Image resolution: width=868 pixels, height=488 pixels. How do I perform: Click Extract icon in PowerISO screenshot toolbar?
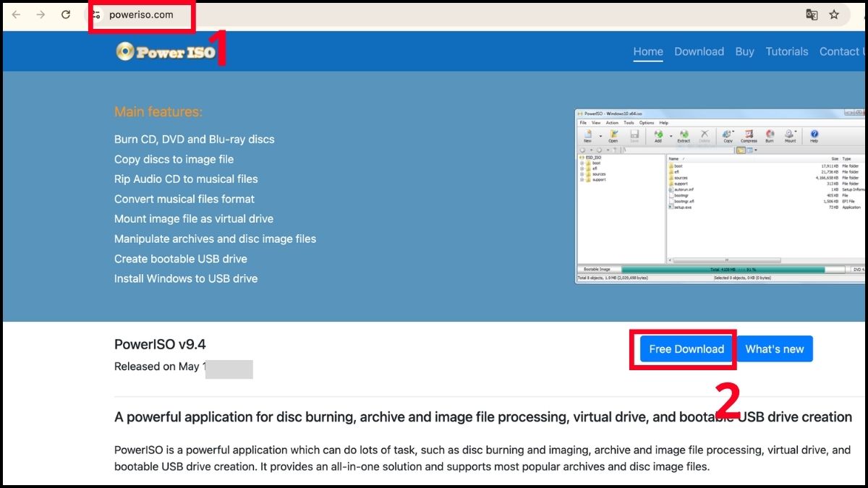coord(684,136)
